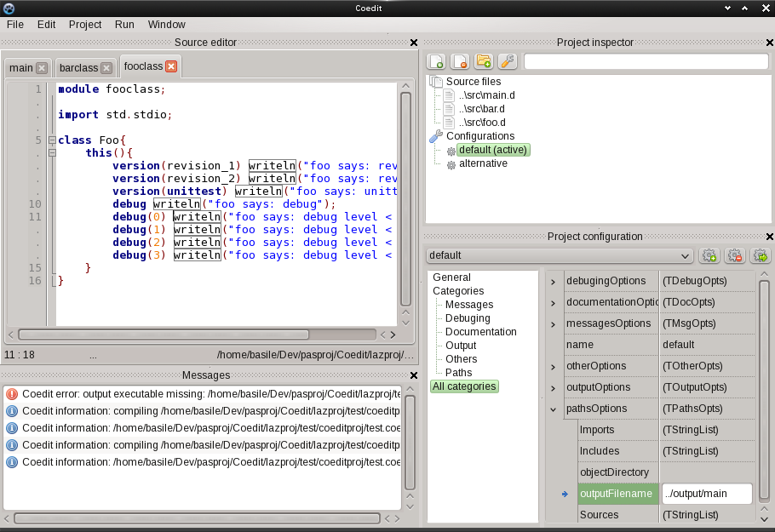Expand the debugingOptions property row
The image size is (775, 532).
point(554,281)
